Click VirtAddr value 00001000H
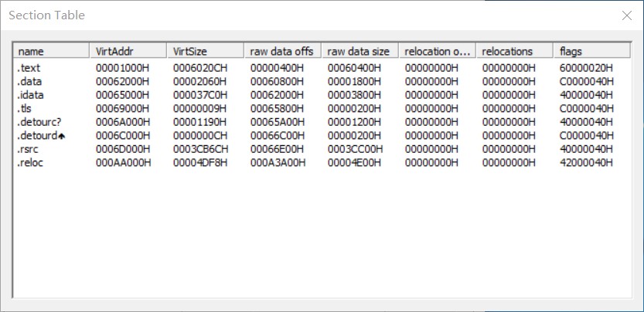 click(x=122, y=68)
